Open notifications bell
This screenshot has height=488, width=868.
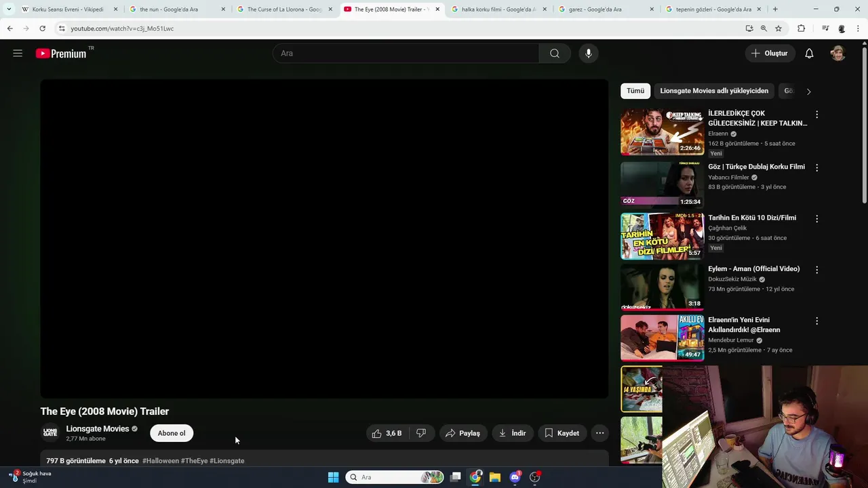(809, 54)
